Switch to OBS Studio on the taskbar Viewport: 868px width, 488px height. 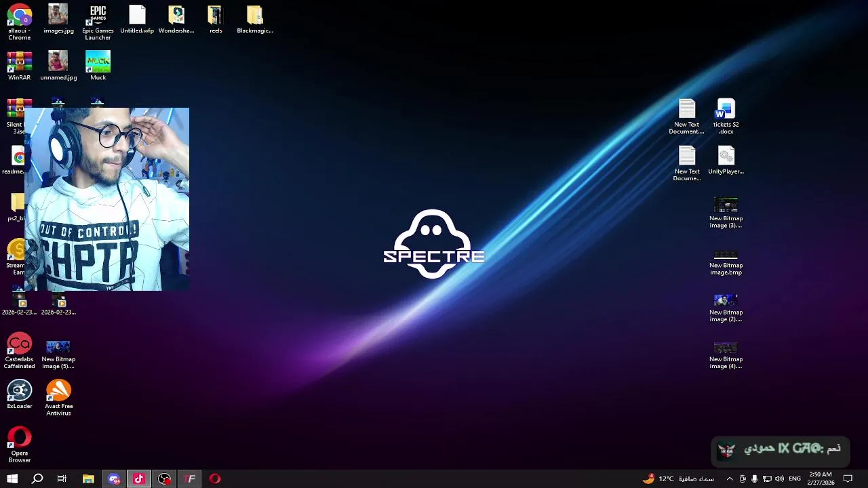pos(164,479)
